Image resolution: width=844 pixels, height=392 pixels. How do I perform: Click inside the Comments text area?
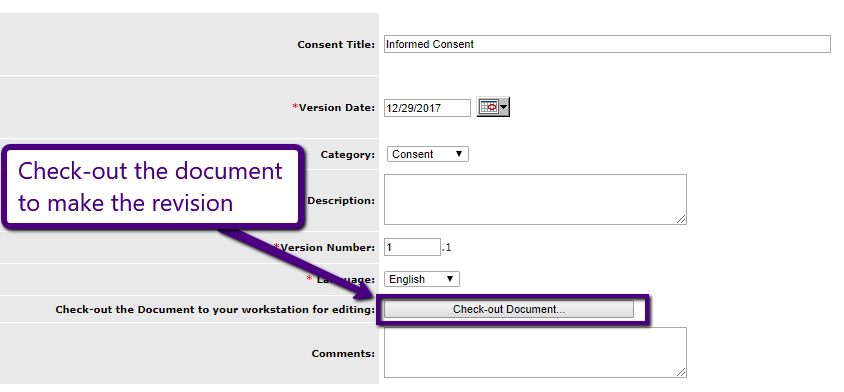point(535,352)
